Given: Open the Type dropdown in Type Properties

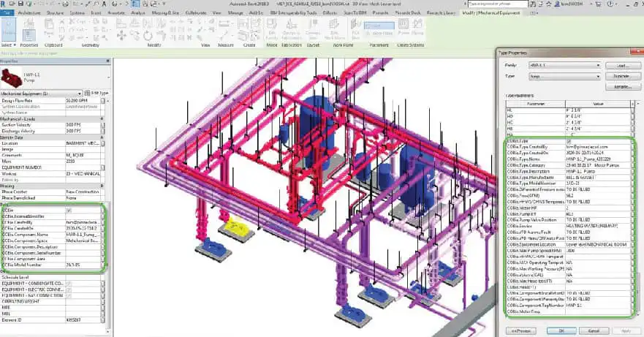Looking at the screenshot, I should (x=565, y=77).
